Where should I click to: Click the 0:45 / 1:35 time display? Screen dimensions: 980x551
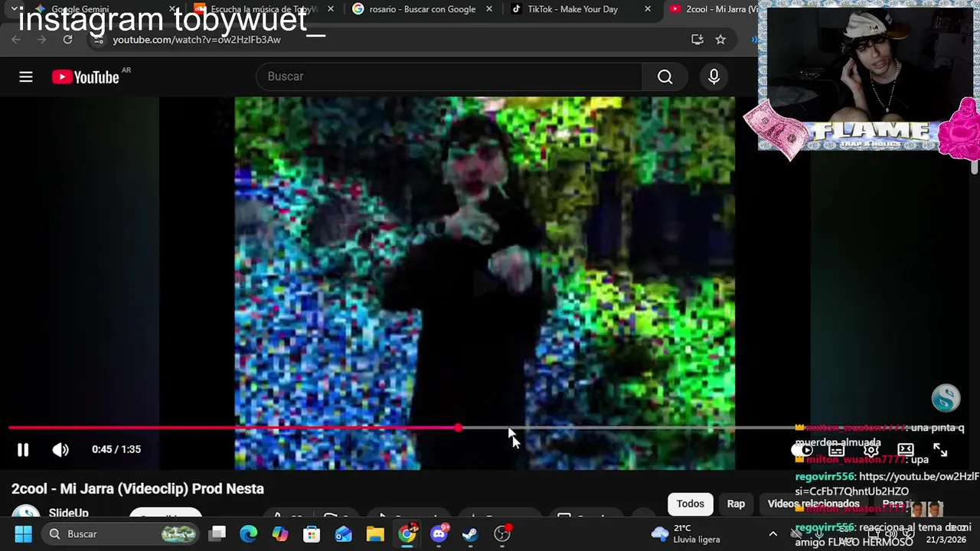[x=116, y=450]
